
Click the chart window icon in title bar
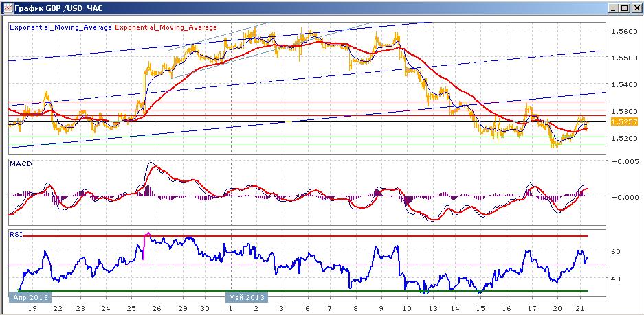[8, 8]
